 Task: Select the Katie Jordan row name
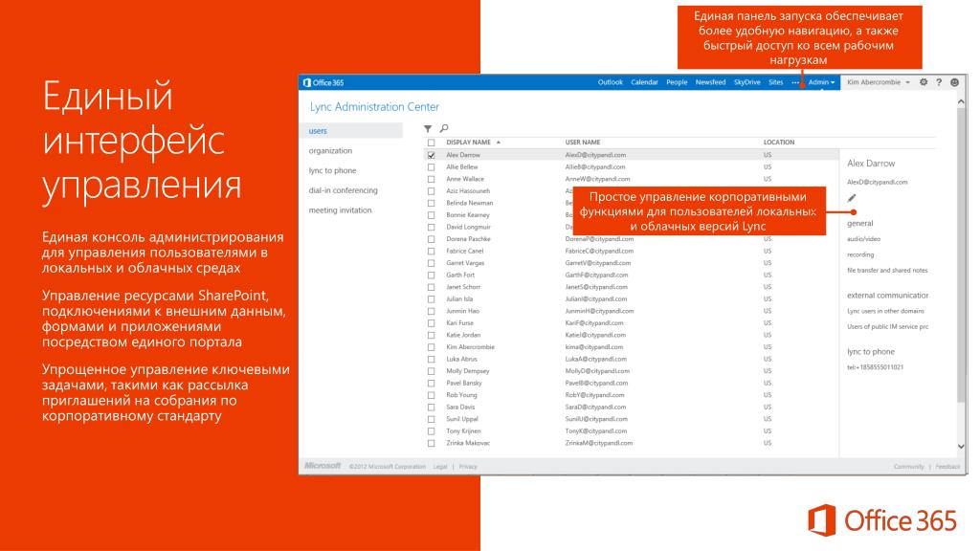[x=463, y=335]
